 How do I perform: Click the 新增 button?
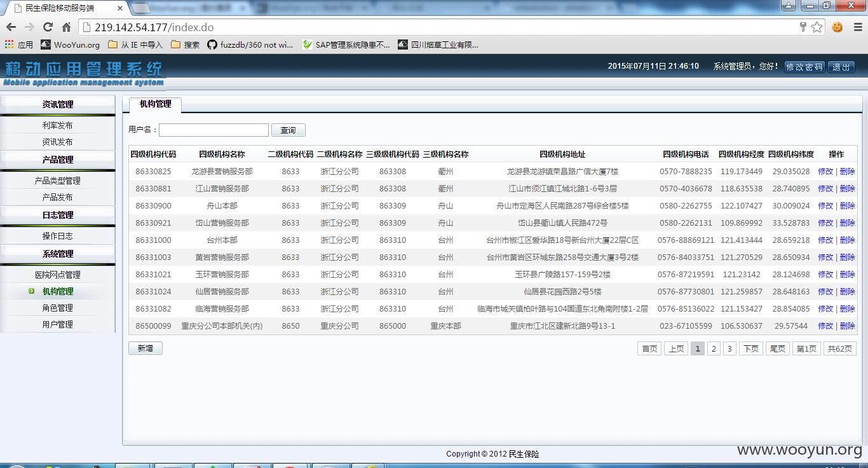coord(146,348)
